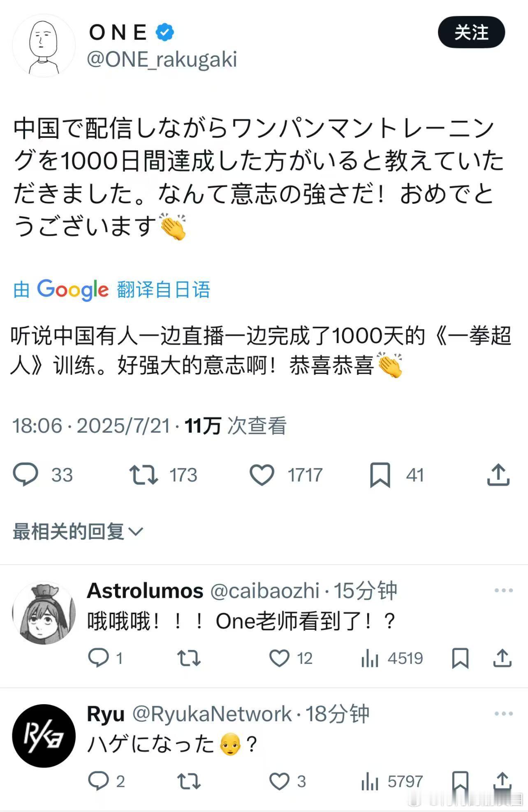This screenshot has width=528, height=812.
Task: Follow ONE with the 关注 button
Action: click(471, 32)
